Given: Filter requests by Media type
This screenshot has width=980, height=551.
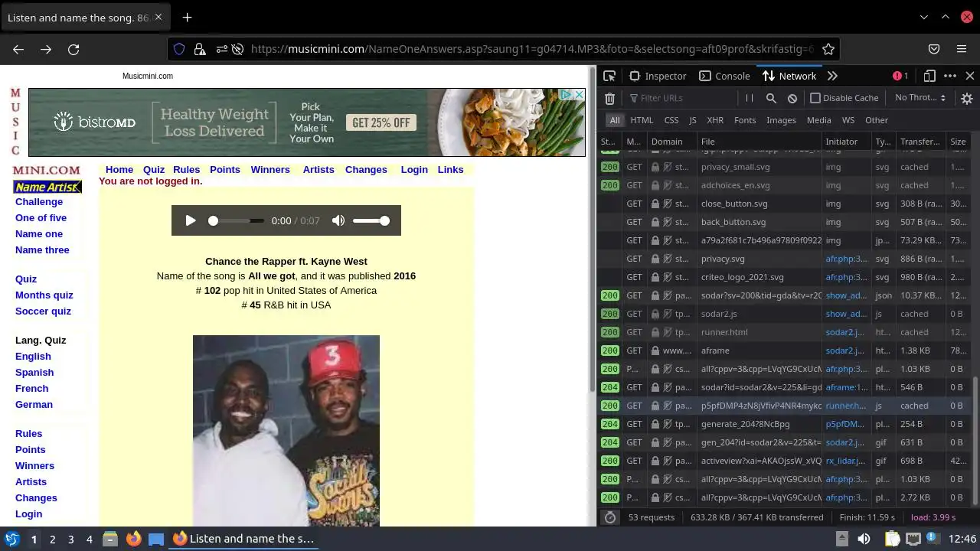Looking at the screenshot, I should 818,120.
